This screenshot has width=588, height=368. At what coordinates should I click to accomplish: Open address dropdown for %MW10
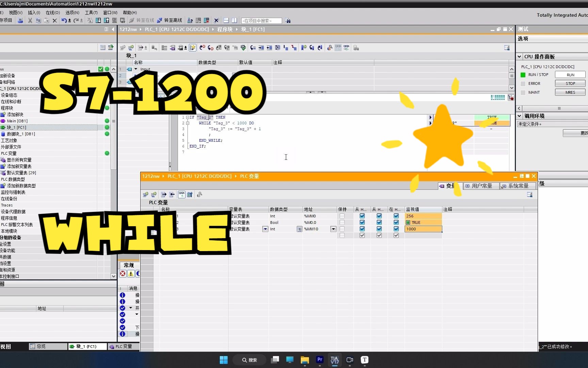[333, 229]
